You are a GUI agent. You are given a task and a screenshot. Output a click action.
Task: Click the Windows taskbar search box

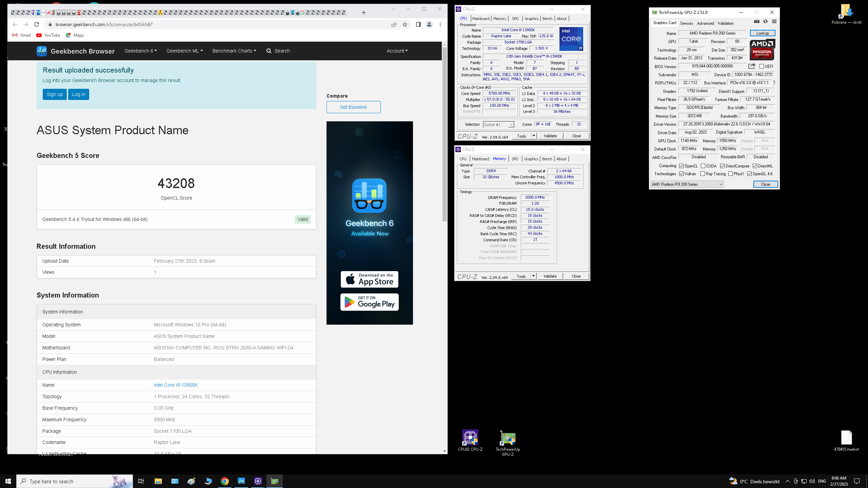(x=75, y=481)
